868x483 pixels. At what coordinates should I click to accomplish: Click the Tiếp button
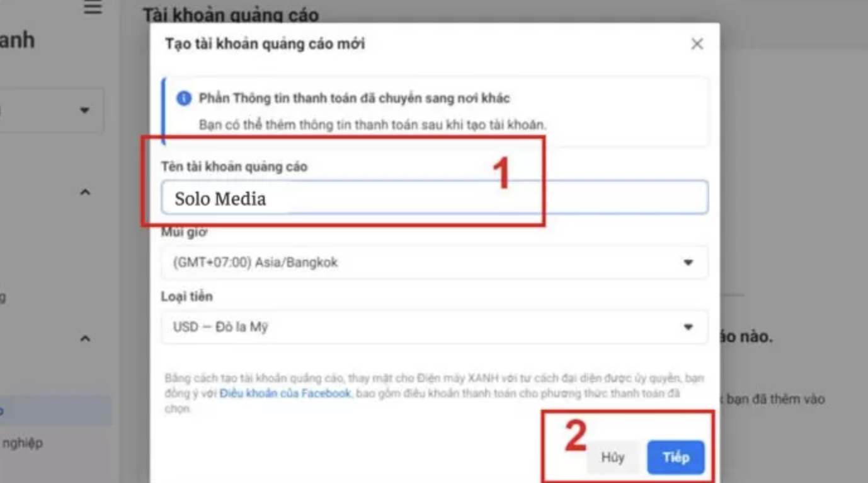click(x=675, y=457)
